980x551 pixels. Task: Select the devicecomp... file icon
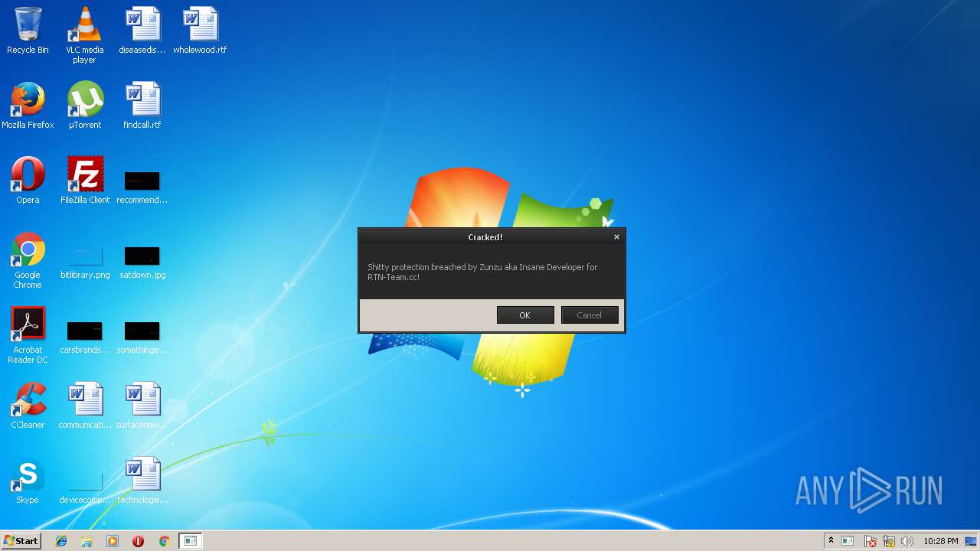pos(85,487)
